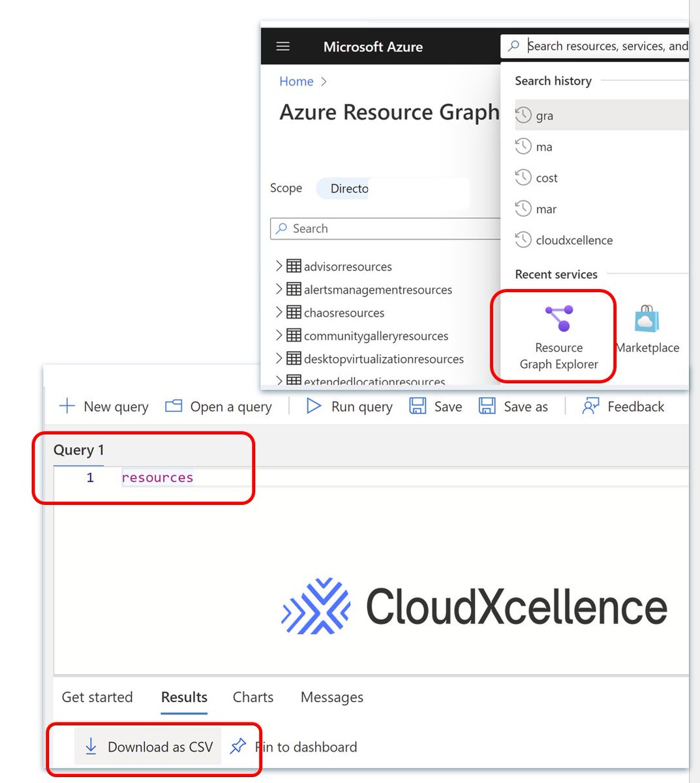Focus the table Search box
Image resolution: width=700 pixels, height=783 pixels.
[386, 228]
